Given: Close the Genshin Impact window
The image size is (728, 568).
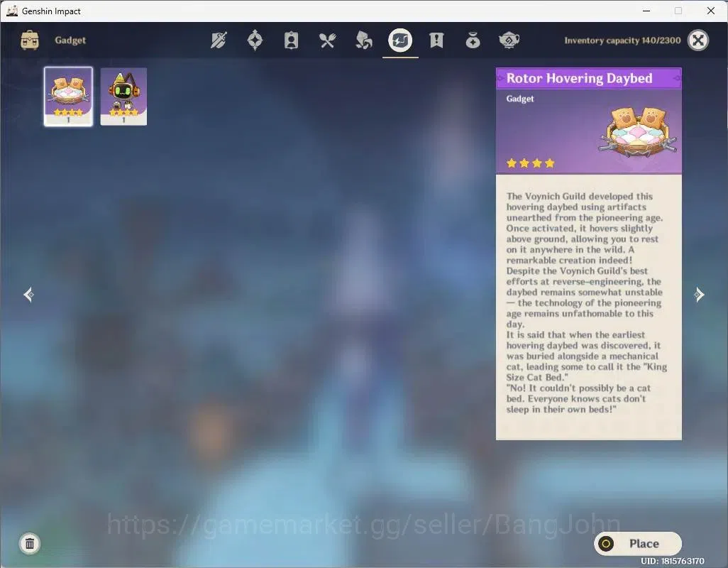Looking at the screenshot, I should tap(710, 11).
